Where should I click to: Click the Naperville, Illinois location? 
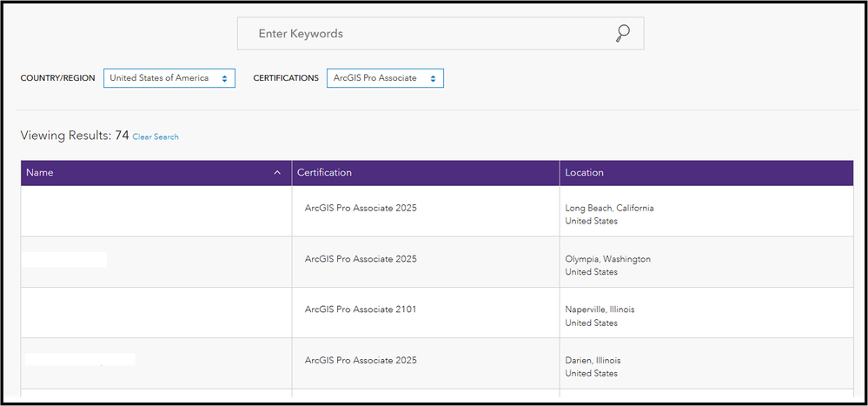pos(600,309)
